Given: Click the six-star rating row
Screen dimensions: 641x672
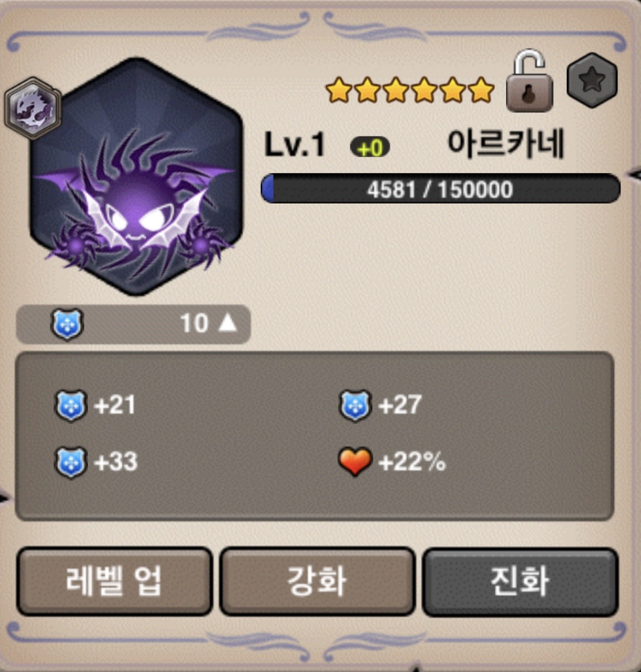Looking at the screenshot, I should [410, 91].
